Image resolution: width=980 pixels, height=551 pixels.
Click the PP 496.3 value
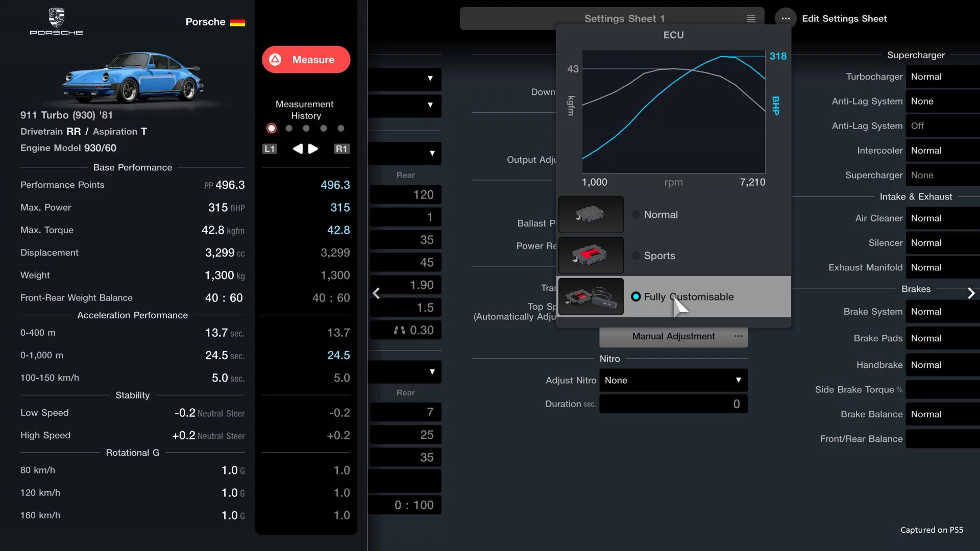224,185
